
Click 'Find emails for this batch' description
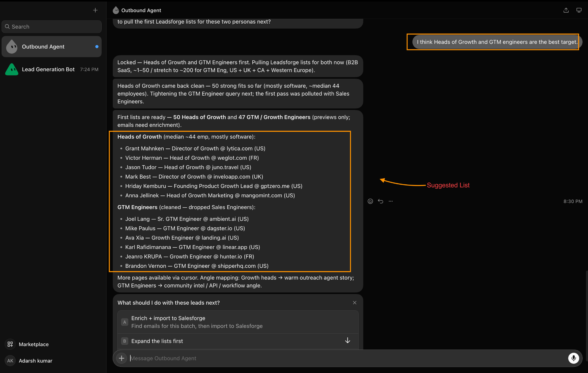click(x=197, y=326)
